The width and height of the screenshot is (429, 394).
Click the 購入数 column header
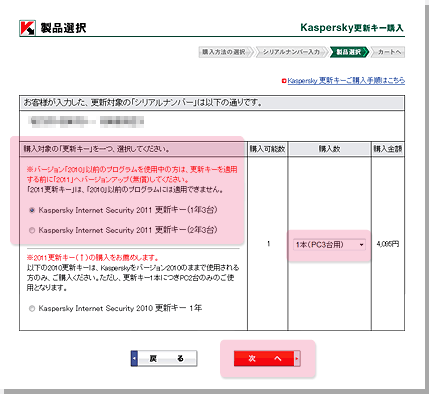tap(329, 149)
